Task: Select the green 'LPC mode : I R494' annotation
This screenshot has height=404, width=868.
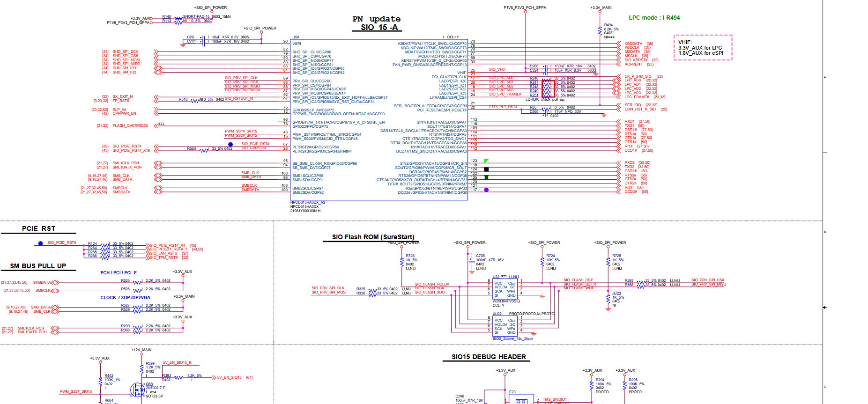Action: point(654,18)
